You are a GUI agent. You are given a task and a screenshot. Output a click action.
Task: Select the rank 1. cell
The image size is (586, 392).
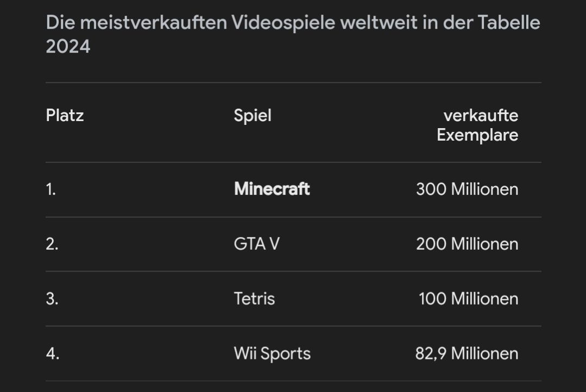click(51, 189)
